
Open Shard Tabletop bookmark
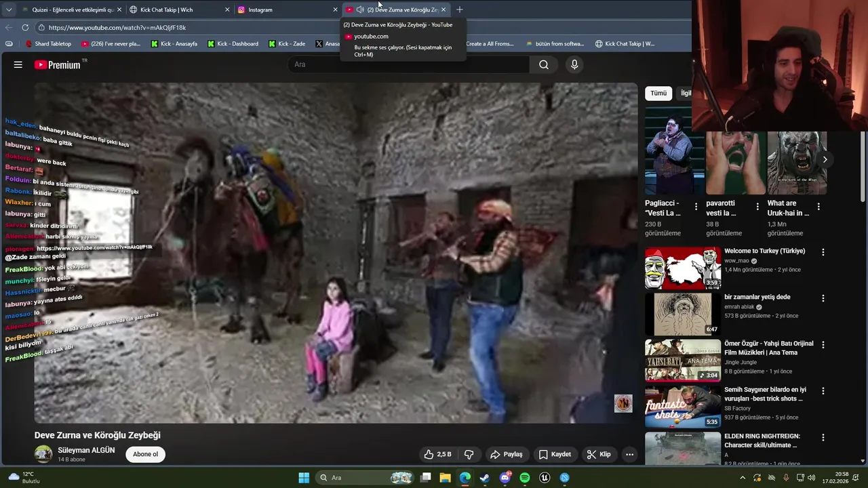pyautogui.click(x=48, y=43)
